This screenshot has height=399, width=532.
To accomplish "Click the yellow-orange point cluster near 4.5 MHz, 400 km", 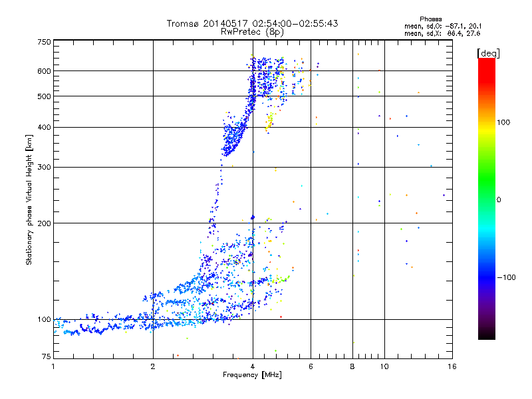I will (x=269, y=122).
